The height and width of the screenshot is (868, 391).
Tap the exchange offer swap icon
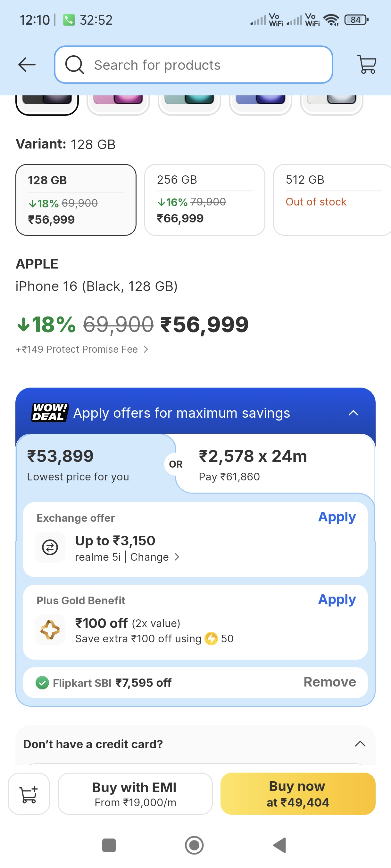[x=50, y=547]
